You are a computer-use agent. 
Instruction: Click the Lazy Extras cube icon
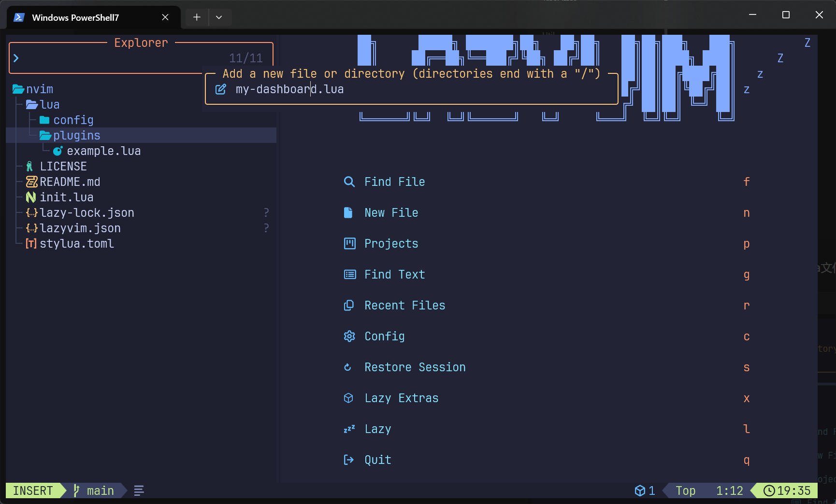348,398
